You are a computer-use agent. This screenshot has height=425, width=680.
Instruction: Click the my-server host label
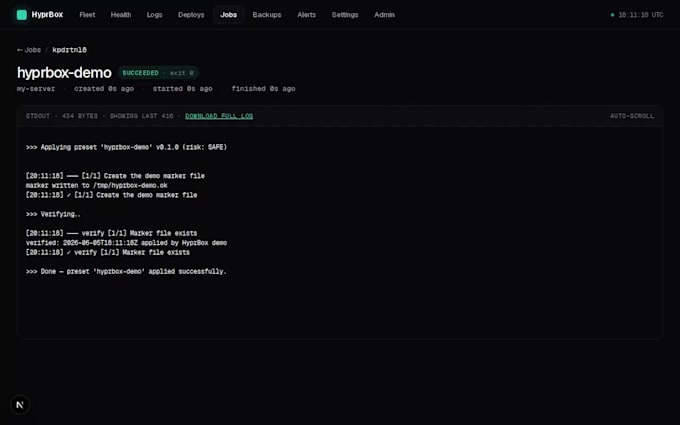36,88
